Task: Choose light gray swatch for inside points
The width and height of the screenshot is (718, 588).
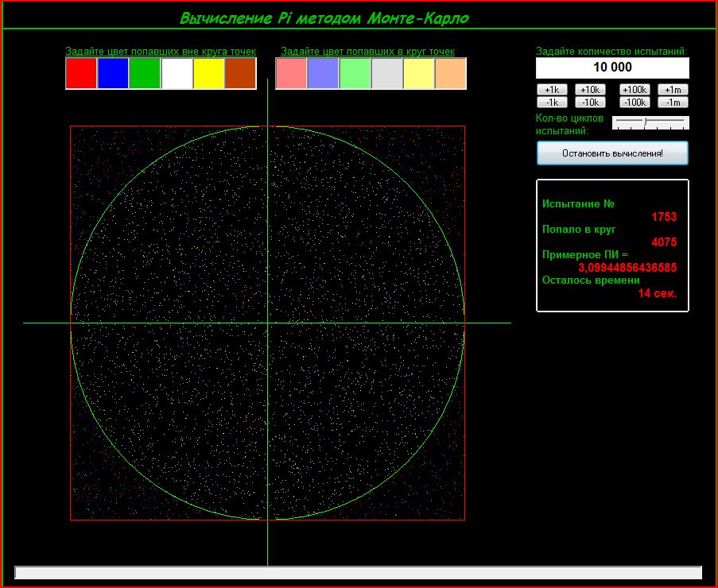Action: (x=387, y=73)
